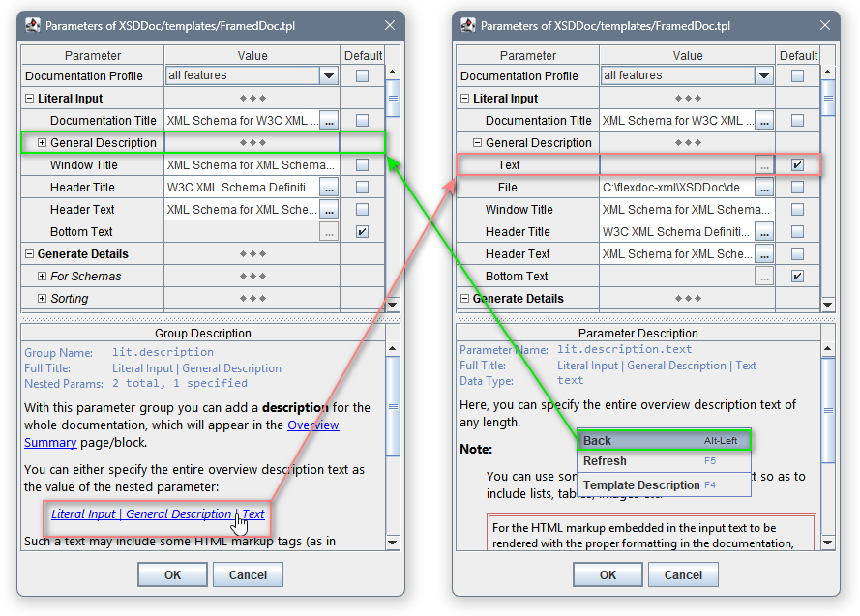860x616 pixels.
Task: Click Window Title ellipsis button in right dialog
Action: click(x=764, y=210)
